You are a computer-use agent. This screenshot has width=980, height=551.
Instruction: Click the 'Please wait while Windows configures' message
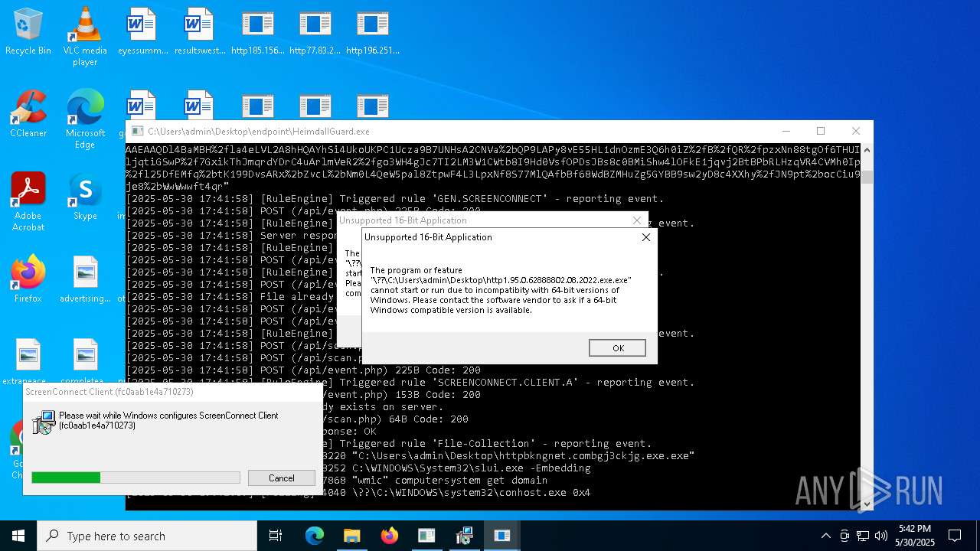tap(168, 420)
